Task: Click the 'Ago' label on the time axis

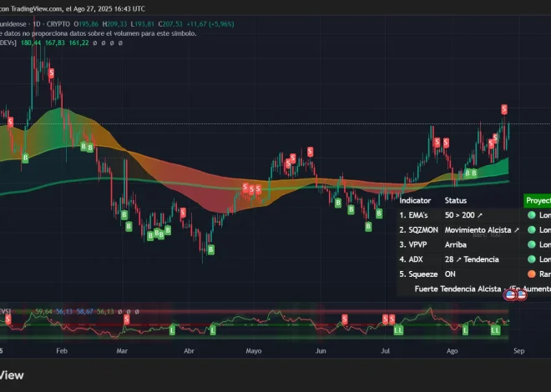Action: click(452, 351)
